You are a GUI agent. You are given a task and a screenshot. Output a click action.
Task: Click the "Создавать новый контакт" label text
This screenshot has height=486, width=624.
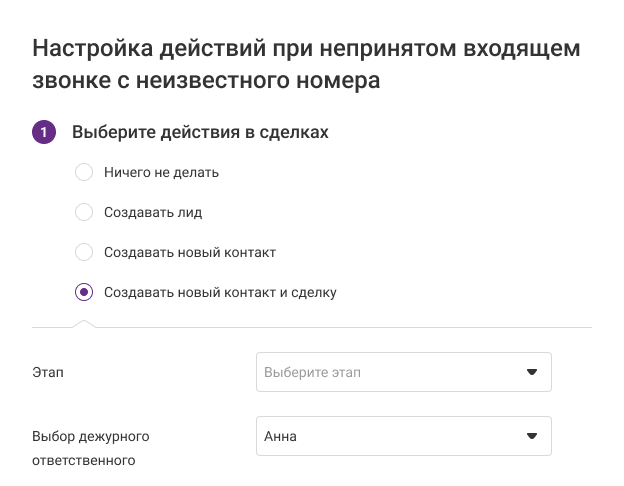click(x=189, y=252)
